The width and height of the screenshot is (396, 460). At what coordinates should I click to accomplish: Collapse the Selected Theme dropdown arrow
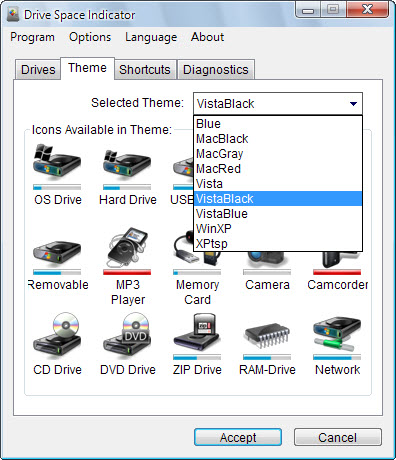pyautogui.click(x=353, y=104)
